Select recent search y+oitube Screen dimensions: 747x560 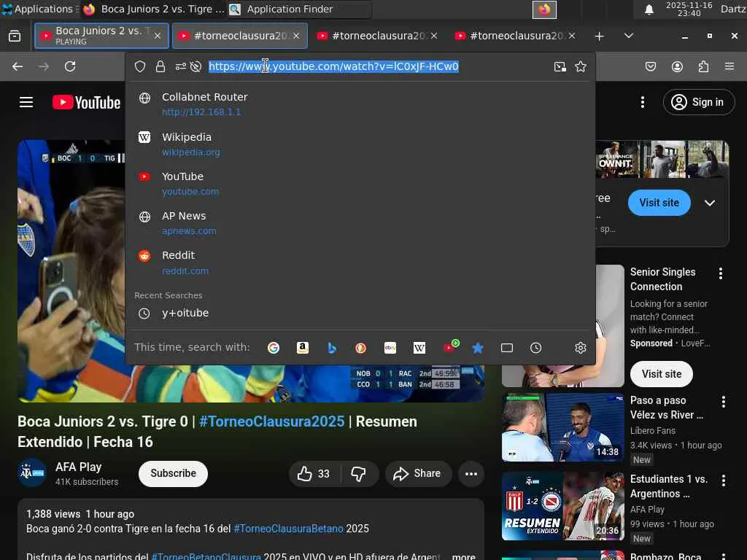[x=360, y=313]
